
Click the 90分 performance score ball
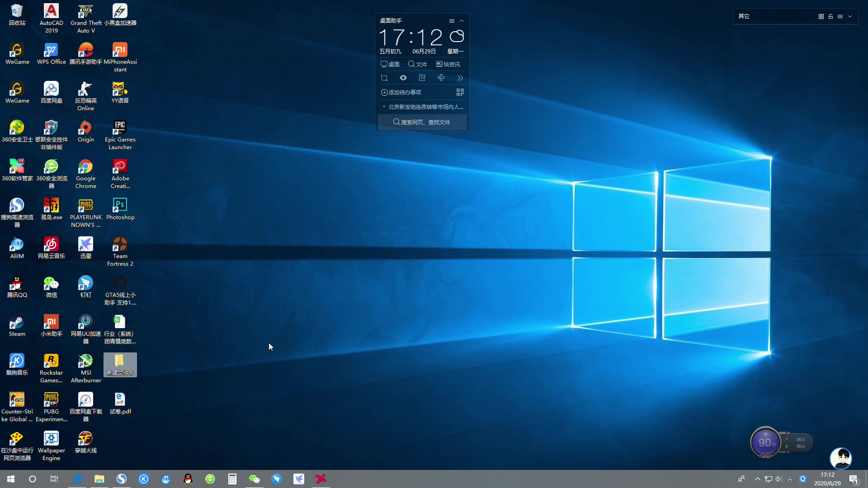[x=765, y=443]
